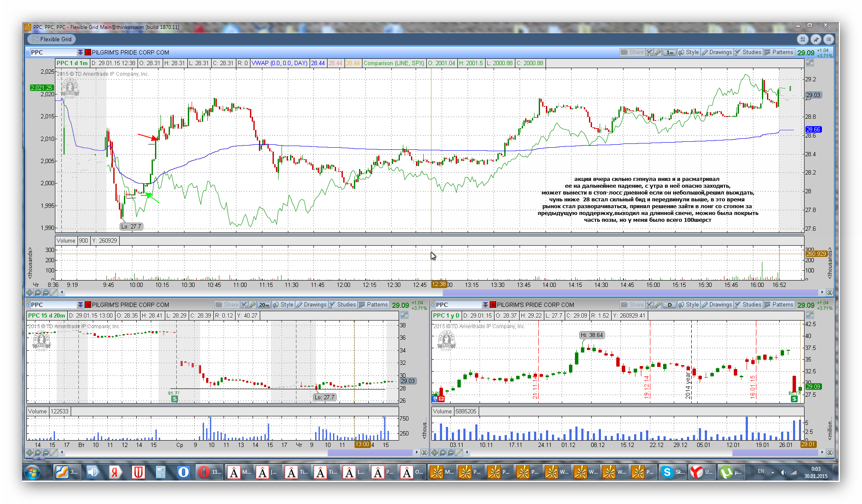
Task: Expand the 20m chart symbol dropdown arrow
Action: 80,305
